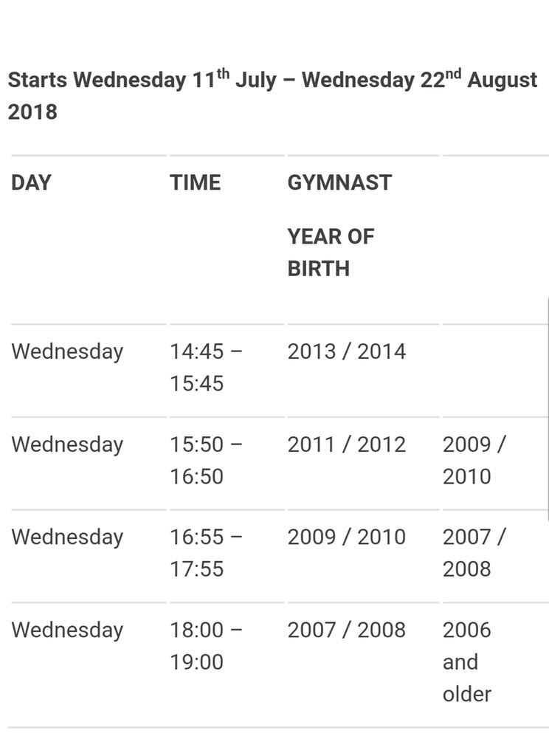
Task: Click the YEAR OF BIRTH header text
Action: click(331, 252)
